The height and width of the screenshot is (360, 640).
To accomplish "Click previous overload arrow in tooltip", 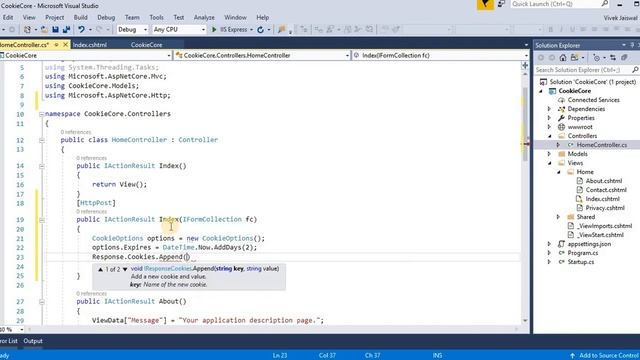I will 100,269.
